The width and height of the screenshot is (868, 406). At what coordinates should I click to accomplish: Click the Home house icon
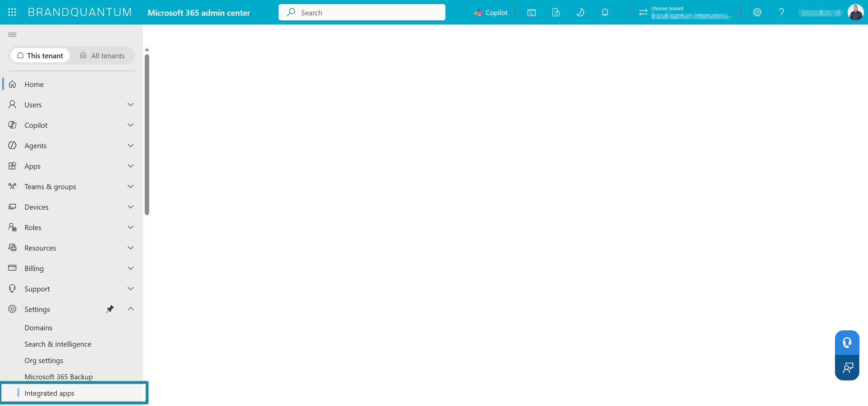(x=12, y=84)
